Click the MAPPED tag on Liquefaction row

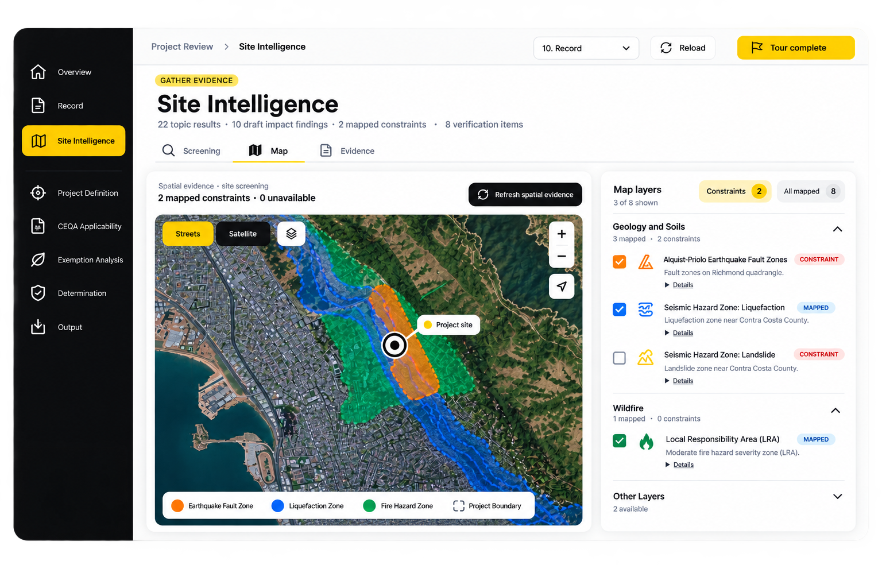pos(815,308)
